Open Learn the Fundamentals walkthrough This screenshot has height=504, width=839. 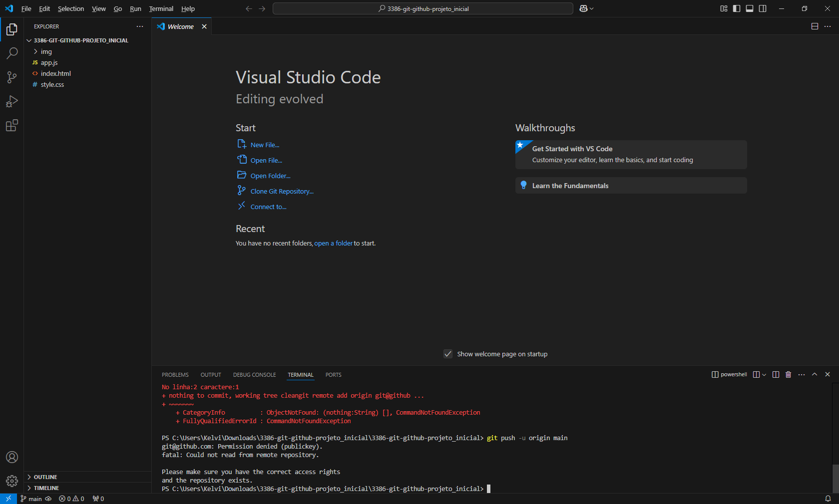[631, 186]
